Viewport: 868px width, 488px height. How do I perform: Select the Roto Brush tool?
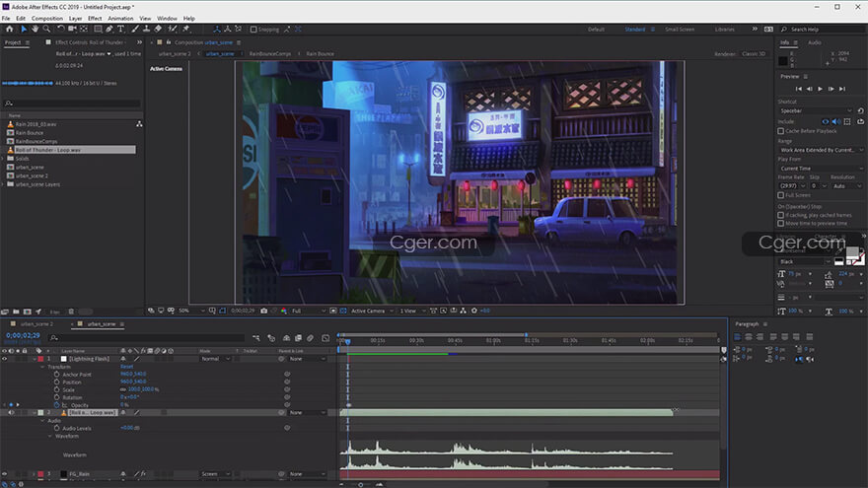point(173,30)
